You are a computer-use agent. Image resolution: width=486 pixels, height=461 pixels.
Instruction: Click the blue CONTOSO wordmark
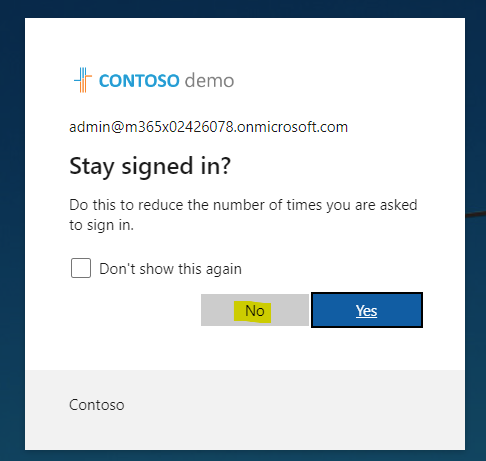139,81
